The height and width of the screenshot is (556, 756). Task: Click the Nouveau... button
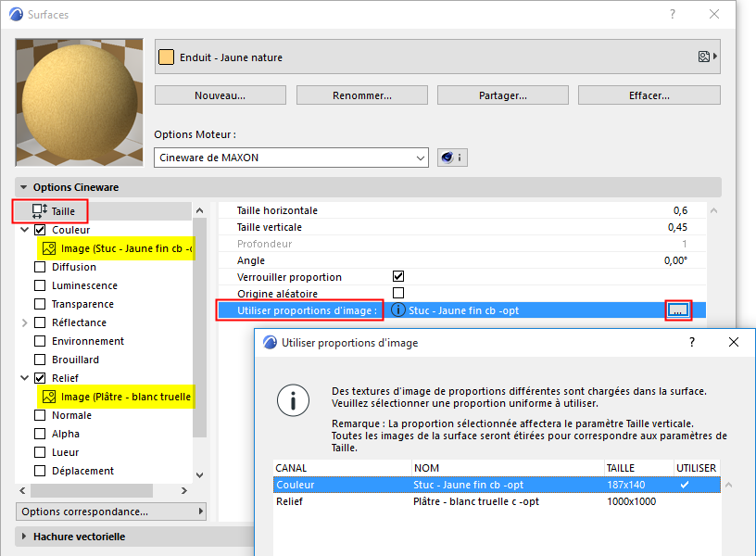click(220, 95)
